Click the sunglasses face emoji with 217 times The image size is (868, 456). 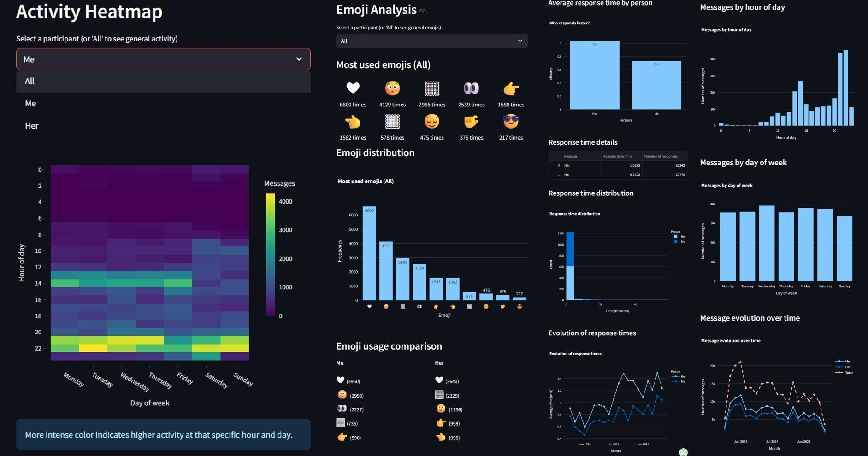tap(511, 122)
